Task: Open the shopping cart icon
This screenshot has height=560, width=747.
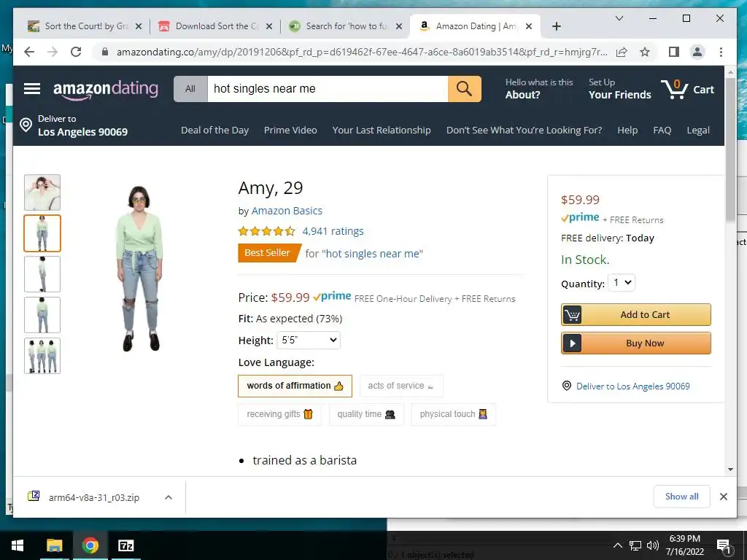Action: tap(674, 89)
